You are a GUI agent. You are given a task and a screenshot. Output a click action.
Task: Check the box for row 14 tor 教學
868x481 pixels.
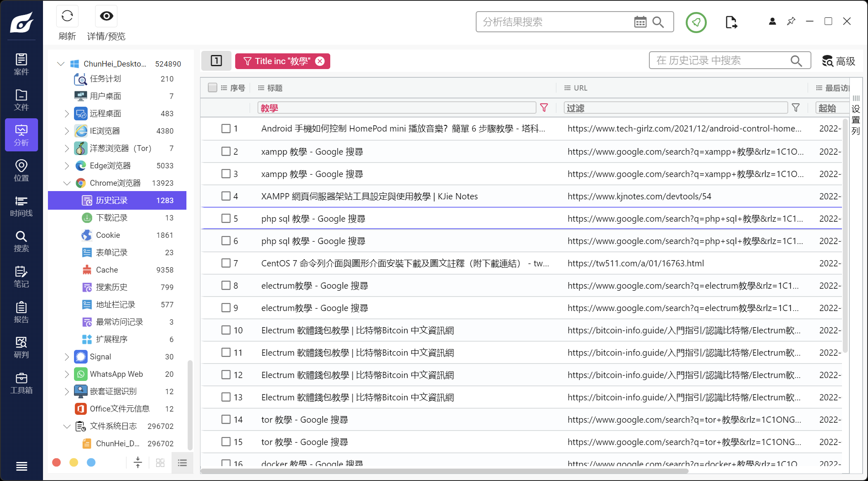click(x=226, y=419)
